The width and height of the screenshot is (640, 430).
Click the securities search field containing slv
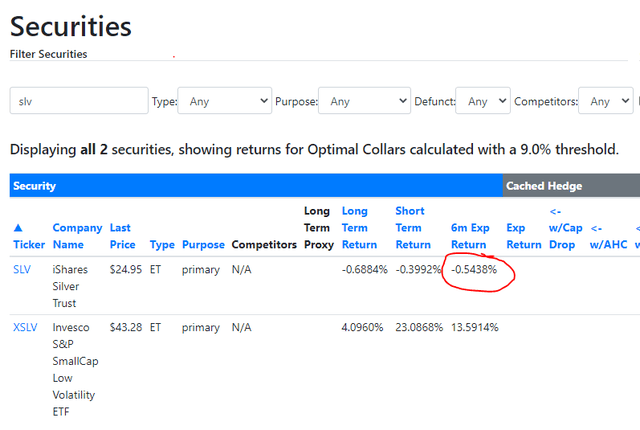[79, 101]
